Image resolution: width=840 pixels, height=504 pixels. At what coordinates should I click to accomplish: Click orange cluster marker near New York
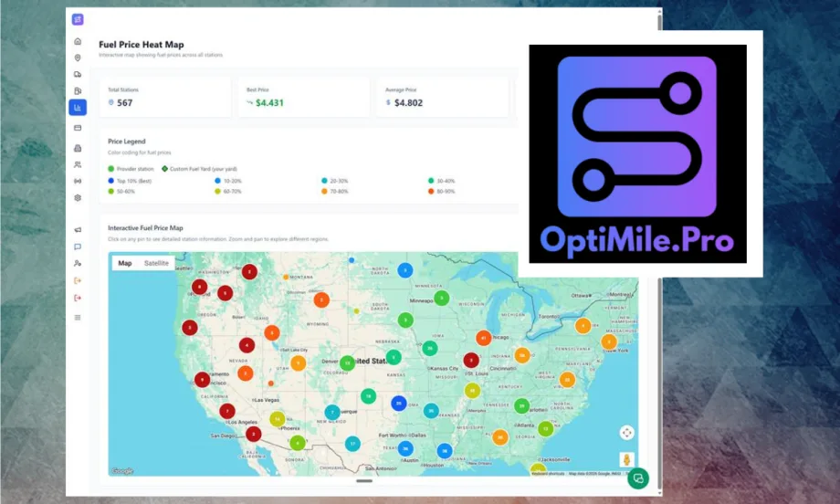click(609, 341)
